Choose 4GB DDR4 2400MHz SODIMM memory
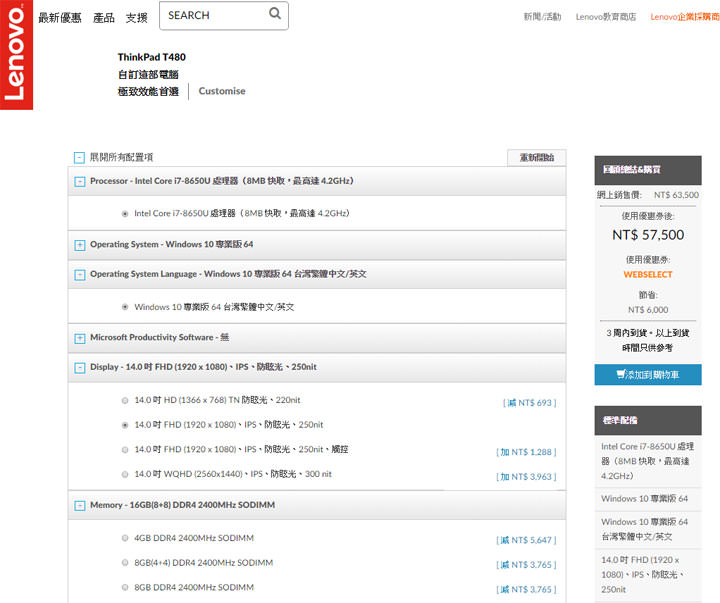The height and width of the screenshot is (603, 720). pos(125,538)
